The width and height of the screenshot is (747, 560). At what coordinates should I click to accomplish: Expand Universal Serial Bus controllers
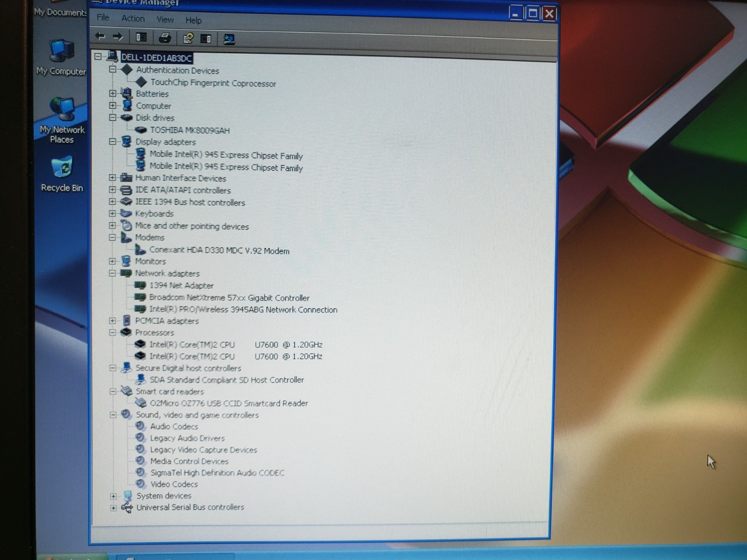pos(113,508)
